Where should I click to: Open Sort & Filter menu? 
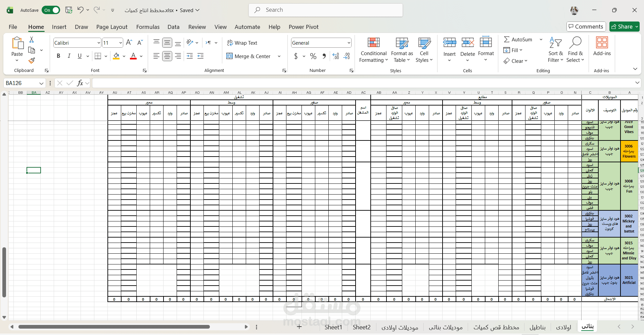[x=556, y=50]
